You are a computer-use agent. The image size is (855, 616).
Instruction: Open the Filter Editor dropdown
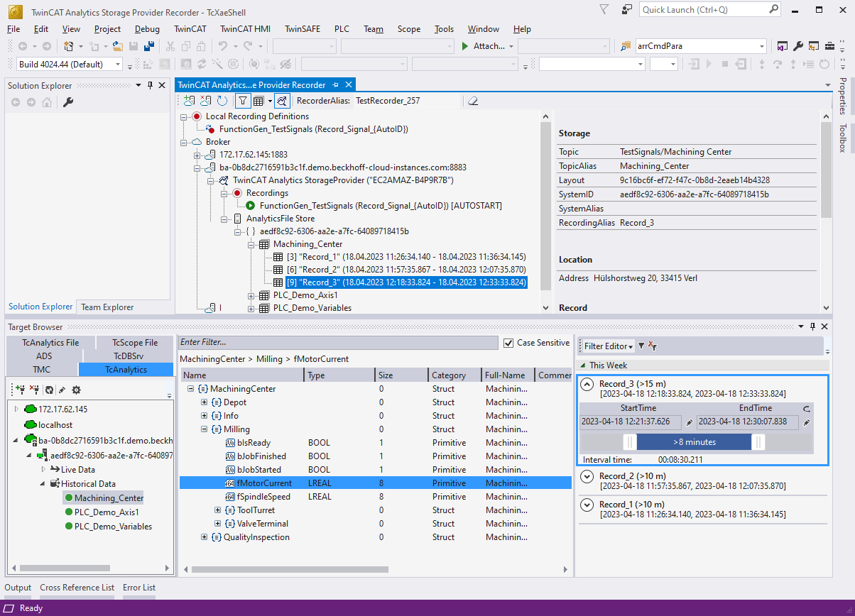coord(609,346)
